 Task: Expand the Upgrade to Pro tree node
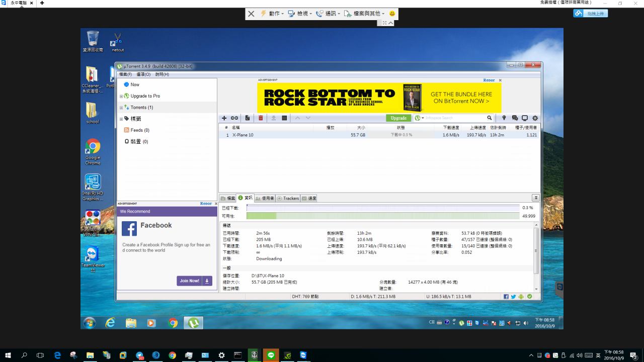[121, 96]
